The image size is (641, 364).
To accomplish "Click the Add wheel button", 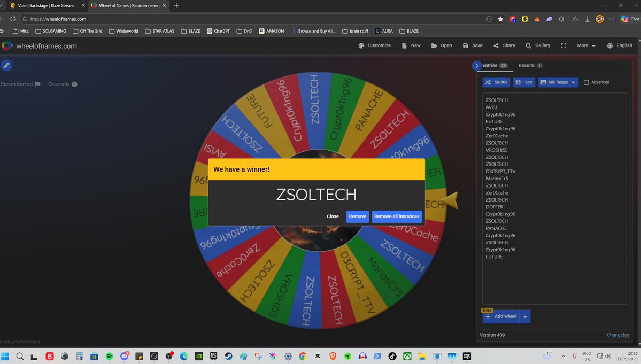I will [x=501, y=316].
